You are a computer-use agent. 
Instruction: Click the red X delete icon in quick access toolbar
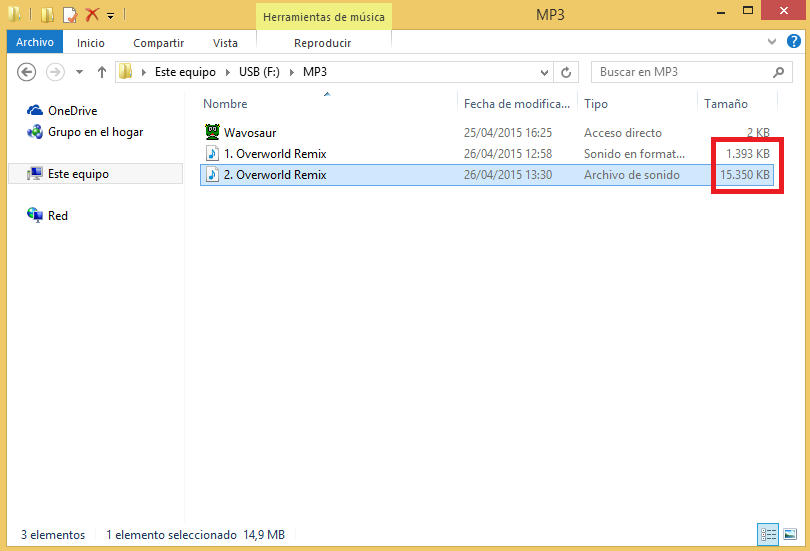pos(92,15)
